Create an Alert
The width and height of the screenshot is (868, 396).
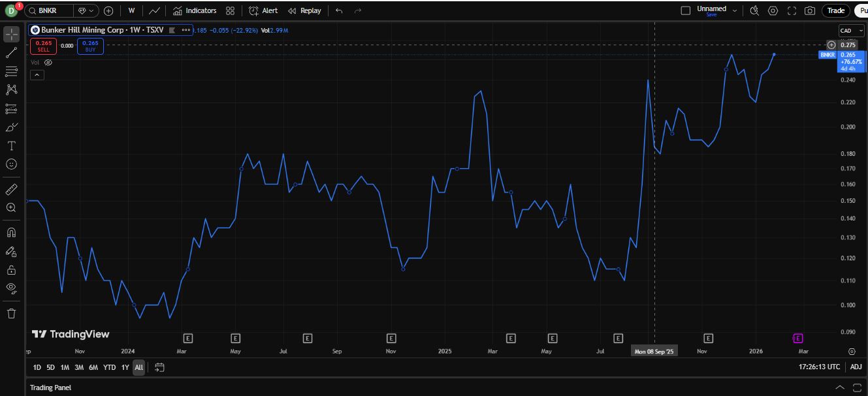click(263, 10)
